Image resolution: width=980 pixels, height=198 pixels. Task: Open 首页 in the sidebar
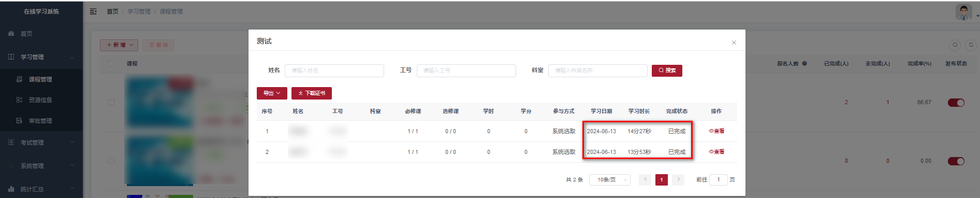(41, 34)
